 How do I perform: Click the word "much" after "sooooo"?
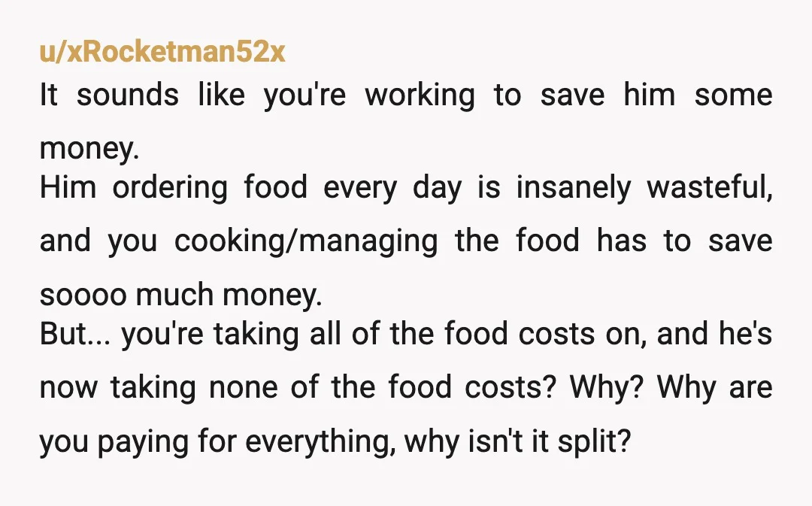(x=174, y=295)
